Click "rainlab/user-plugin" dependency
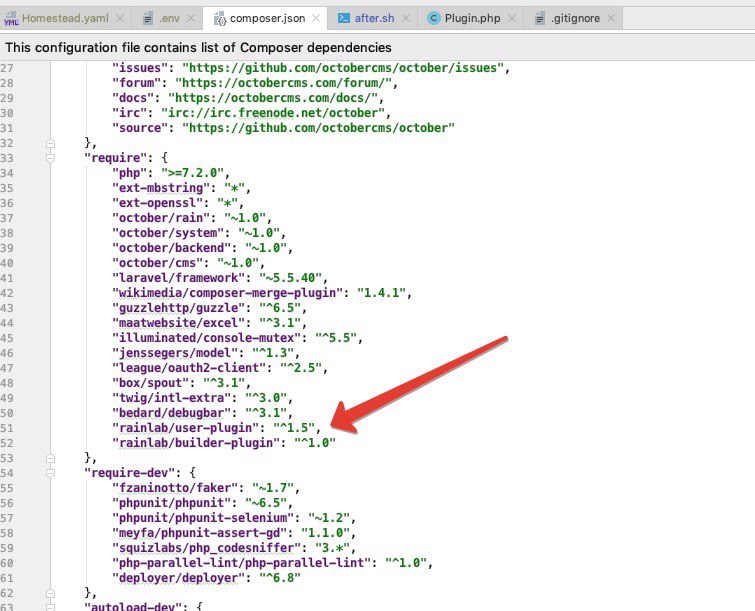Image resolution: width=755 pixels, height=611 pixels. click(185, 428)
